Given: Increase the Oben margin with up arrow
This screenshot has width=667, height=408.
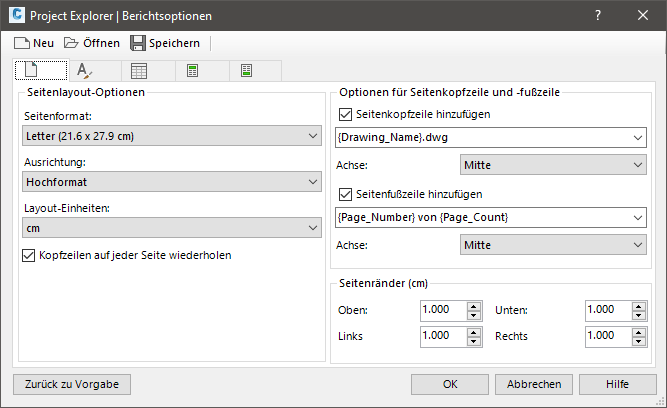Looking at the screenshot, I should [474, 305].
